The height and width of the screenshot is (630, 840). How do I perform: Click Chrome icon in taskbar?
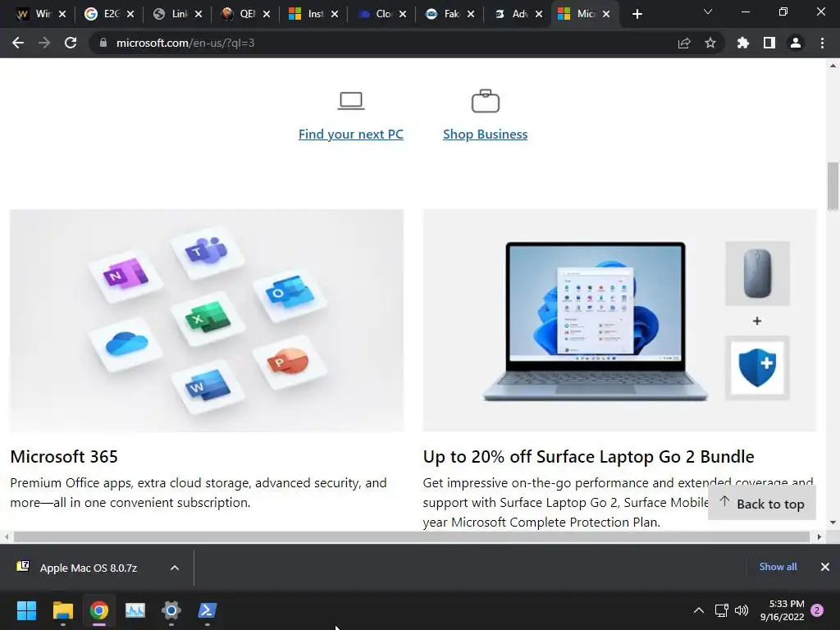99,610
